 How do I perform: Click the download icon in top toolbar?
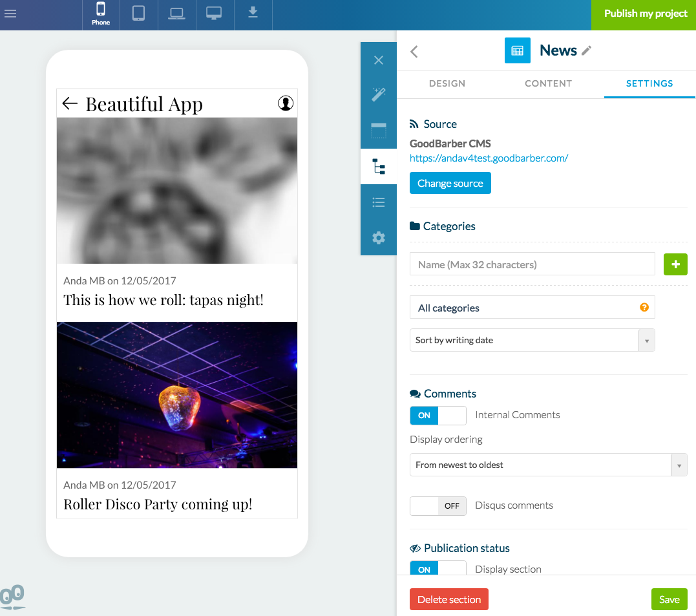[253, 14]
